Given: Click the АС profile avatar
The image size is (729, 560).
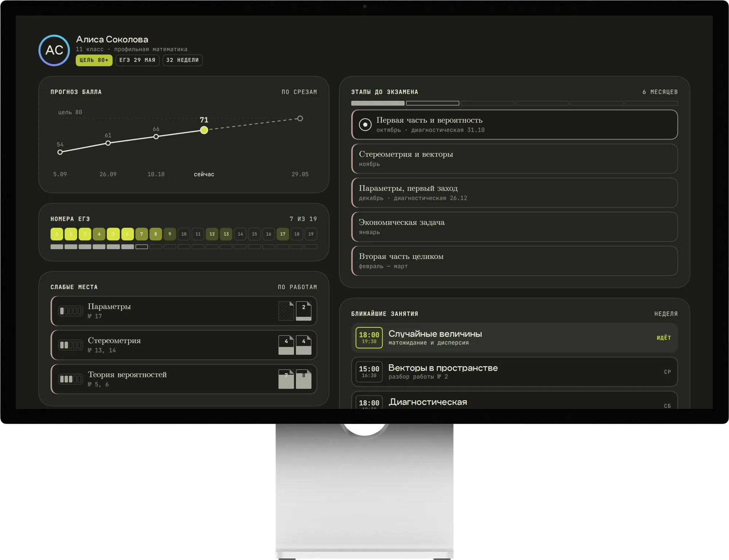Looking at the screenshot, I should tap(54, 50).
